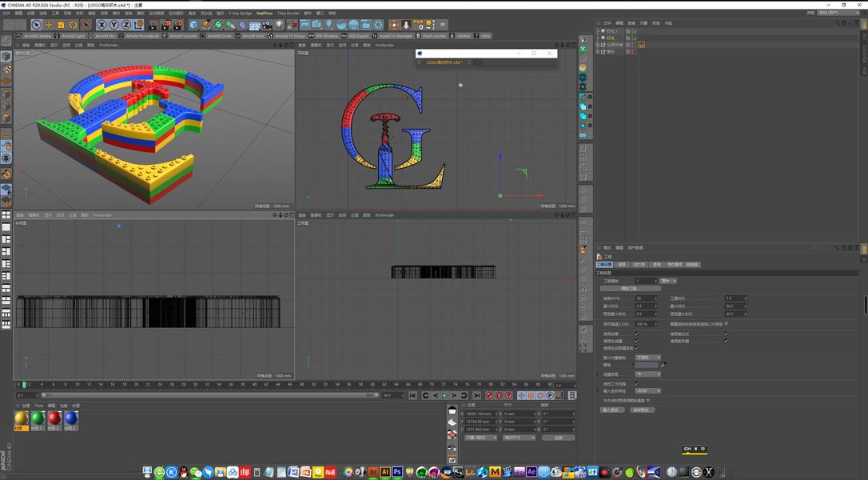Click the attribute panel vertical scrollbar
Image resolution: width=868 pixels, height=480 pixels.
(x=866, y=305)
